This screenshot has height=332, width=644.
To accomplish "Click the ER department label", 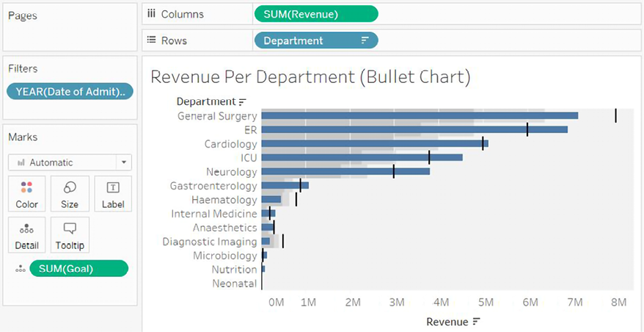I will (245, 130).
